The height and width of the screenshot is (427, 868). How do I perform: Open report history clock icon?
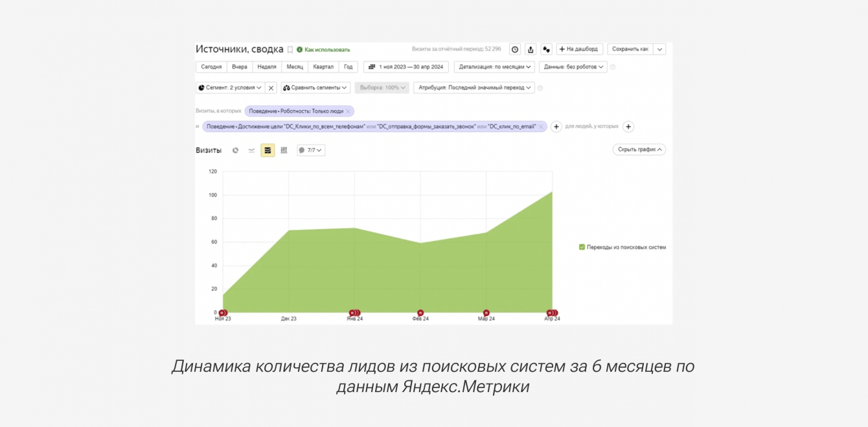515,49
